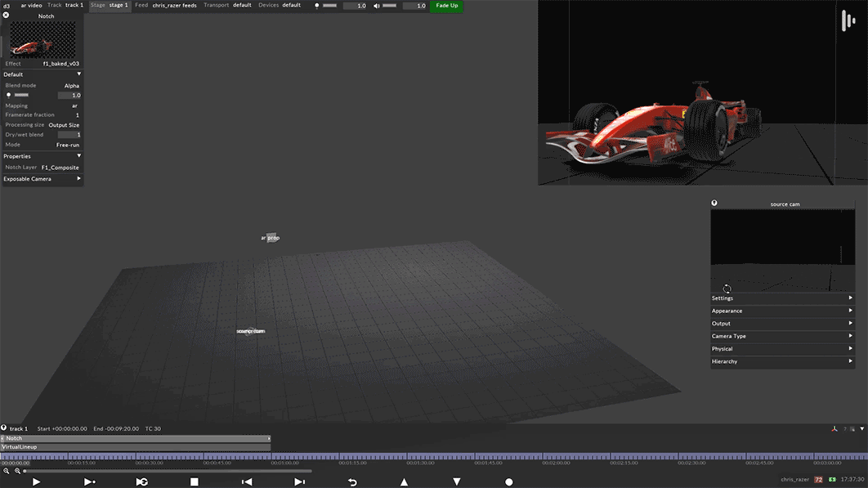Screen dimensions: 868x488
Task: Change the Processing size value Output Size
Action: [64, 125]
